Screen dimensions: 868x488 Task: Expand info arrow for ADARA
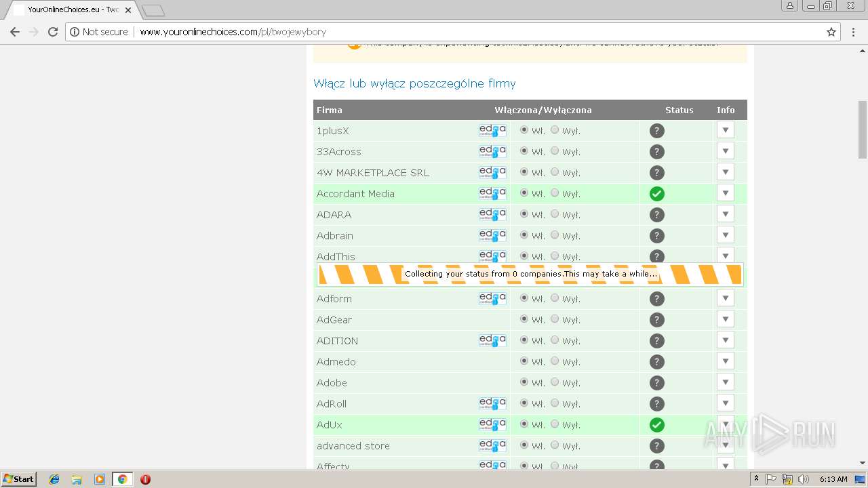click(726, 214)
